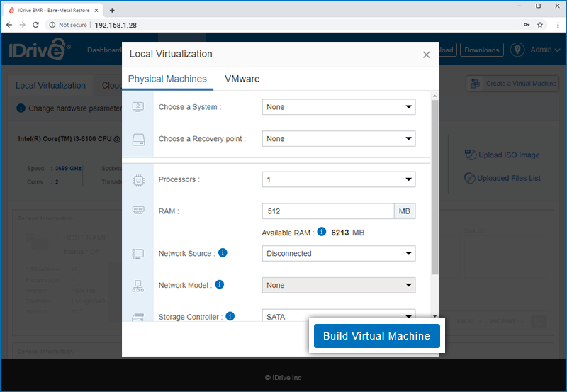Image resolution: width=567 pixels, height=392 pixels.
Task: Open the Chrome three-dot menu
Action: click(558, 25)
